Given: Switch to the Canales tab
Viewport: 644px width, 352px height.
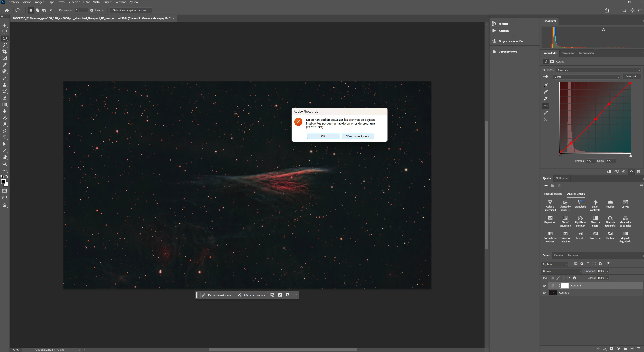Looking at the screenshot, I should coord(558,255).
